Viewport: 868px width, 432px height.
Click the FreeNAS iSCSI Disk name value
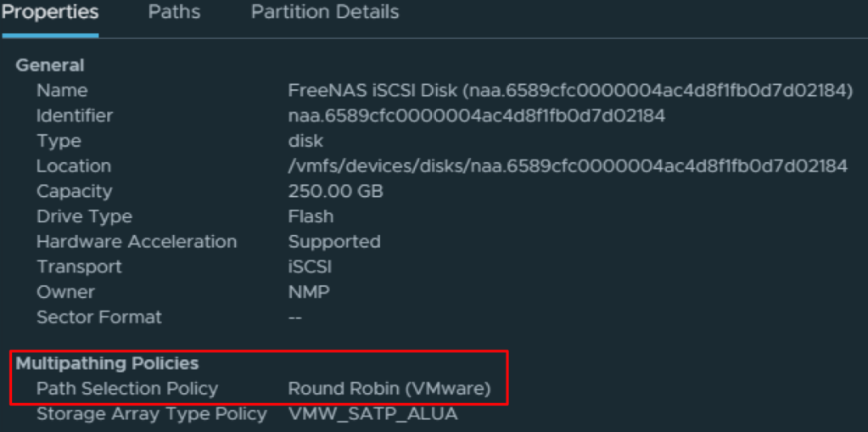[x=570, y=91]
